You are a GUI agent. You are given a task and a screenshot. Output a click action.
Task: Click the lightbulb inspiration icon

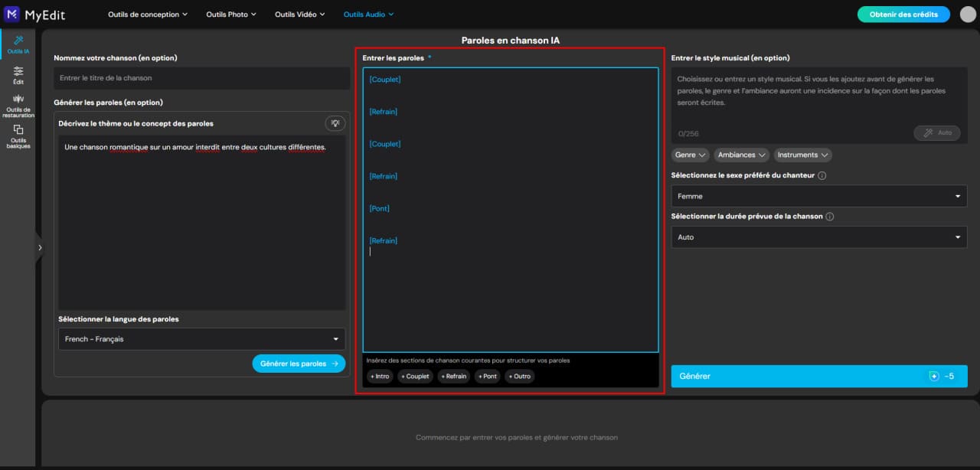pyautogui.click(x=335, y=123)
